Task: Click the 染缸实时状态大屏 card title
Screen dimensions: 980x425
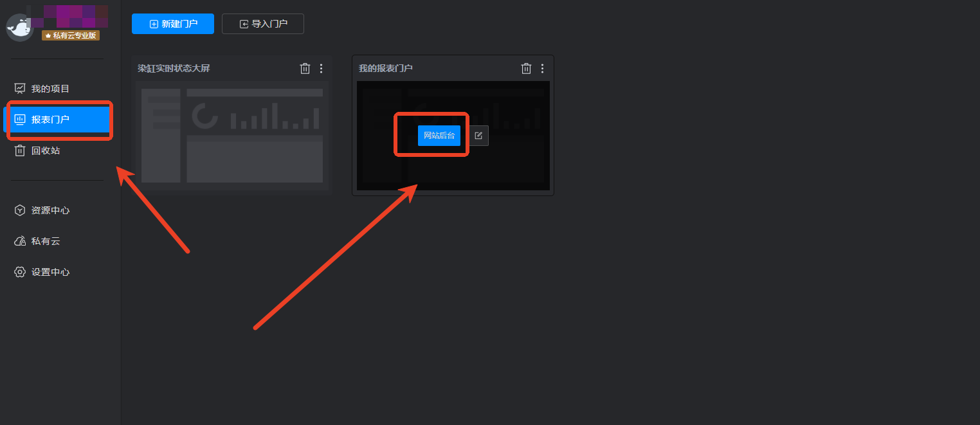Action: [174, 68]
